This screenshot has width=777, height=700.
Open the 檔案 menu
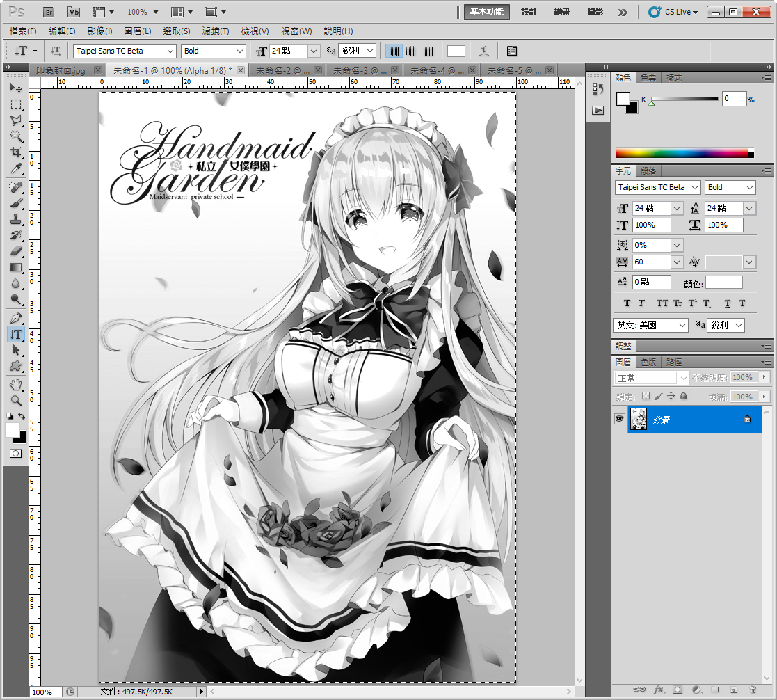23,31
